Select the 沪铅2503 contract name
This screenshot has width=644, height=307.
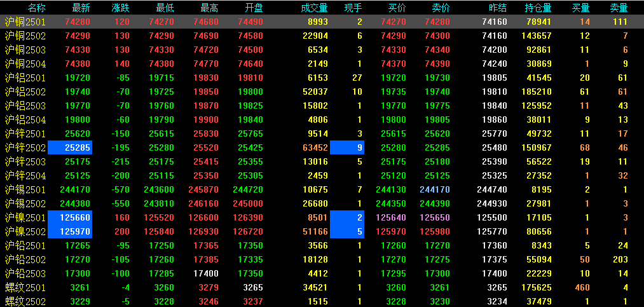point(25,273)
